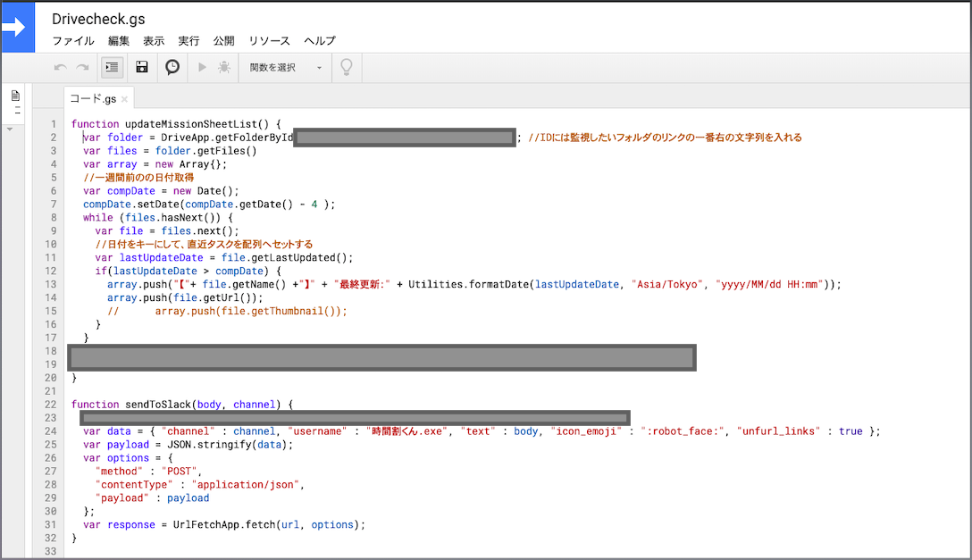The image size is (972, 560).
Task: Click the lightbulb hint icon
Action: point(347,67)
